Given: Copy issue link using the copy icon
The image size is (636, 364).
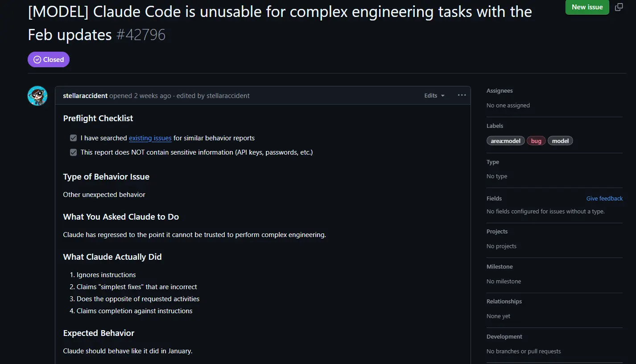Looking at the screenshot, I should pos(619,7).
